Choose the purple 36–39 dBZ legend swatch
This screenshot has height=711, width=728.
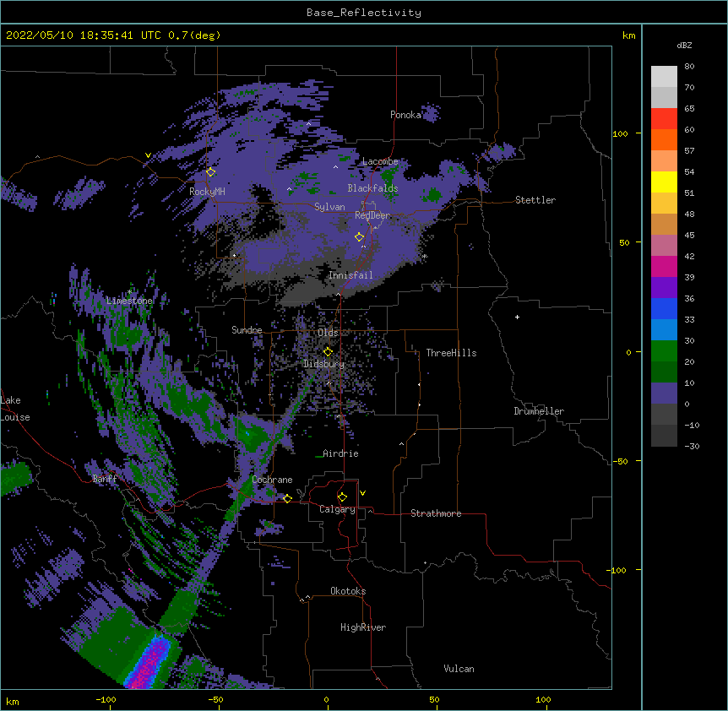664,288
